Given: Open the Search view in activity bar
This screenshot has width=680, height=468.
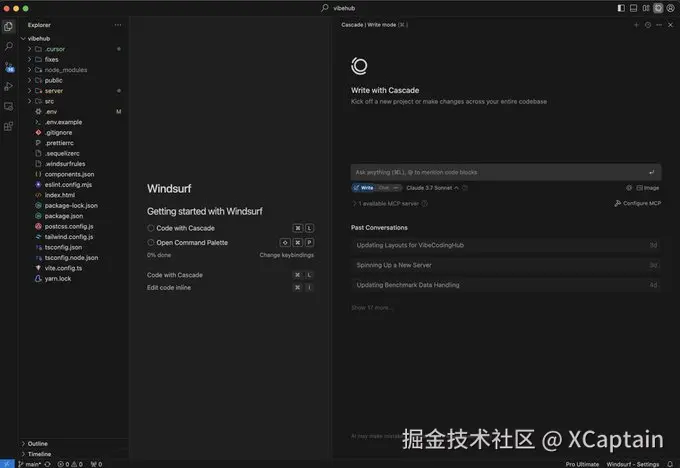Looking at the screenshot, I should (8, 46).
